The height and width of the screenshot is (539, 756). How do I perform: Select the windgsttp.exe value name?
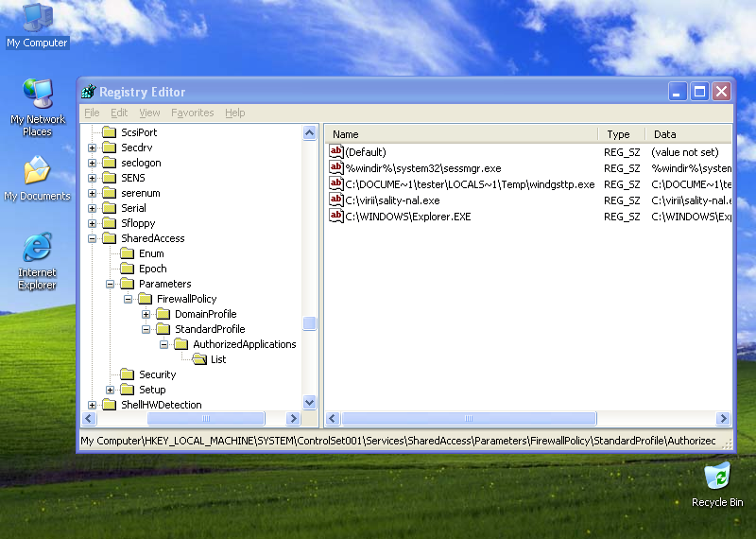(x=470, y=184)
